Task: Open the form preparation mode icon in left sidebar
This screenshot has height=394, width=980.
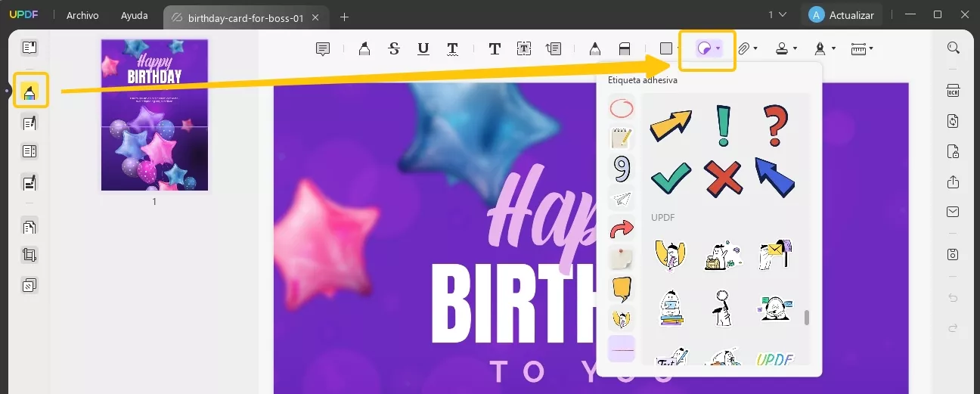Action: pos(29,151)
